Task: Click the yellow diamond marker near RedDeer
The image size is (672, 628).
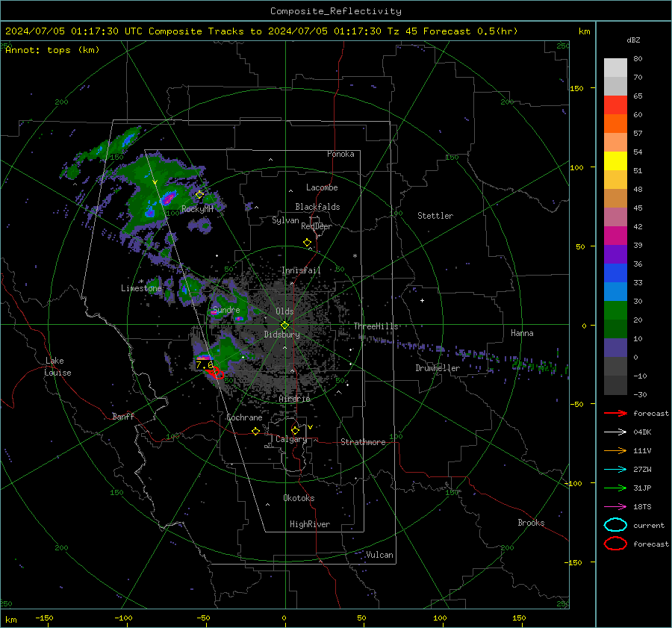Action: click(308, 243)
